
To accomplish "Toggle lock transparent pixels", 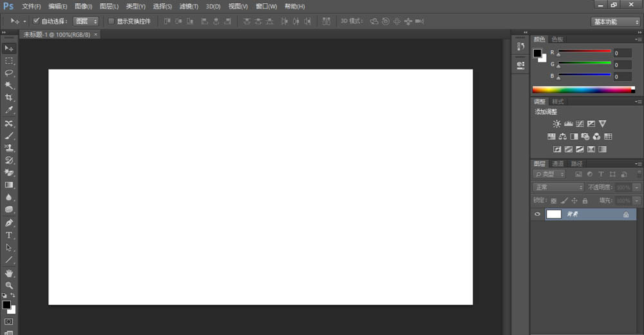I will tap(554, 200).
